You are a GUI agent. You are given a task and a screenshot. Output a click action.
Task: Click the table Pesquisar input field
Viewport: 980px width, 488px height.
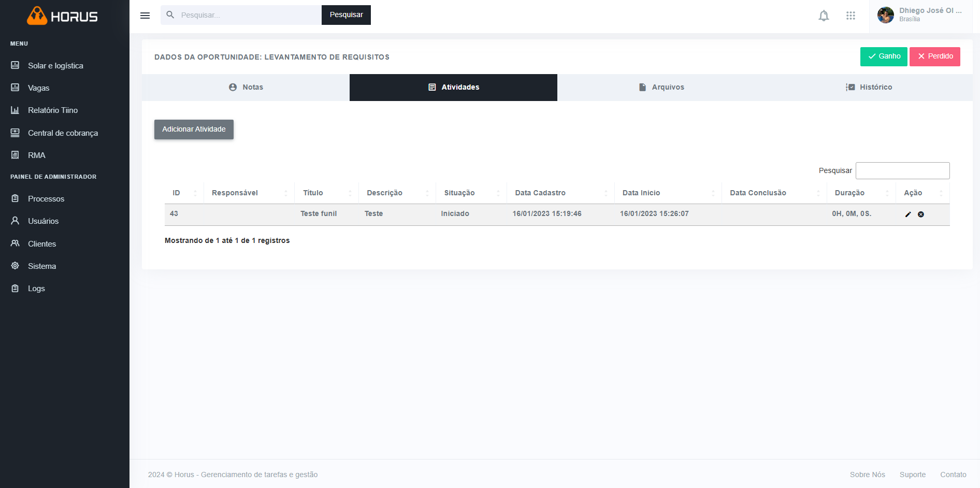point(902,171)
